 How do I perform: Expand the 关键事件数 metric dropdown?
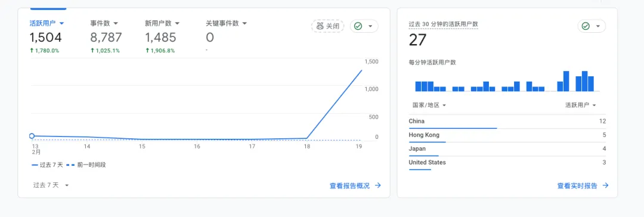pos(227,23)
